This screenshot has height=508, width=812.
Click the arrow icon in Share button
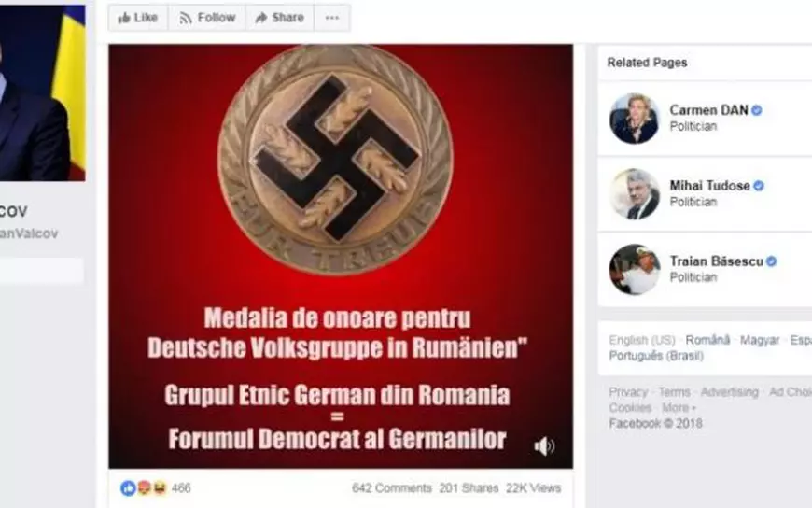pyautogui.click(x=261, y=18)
